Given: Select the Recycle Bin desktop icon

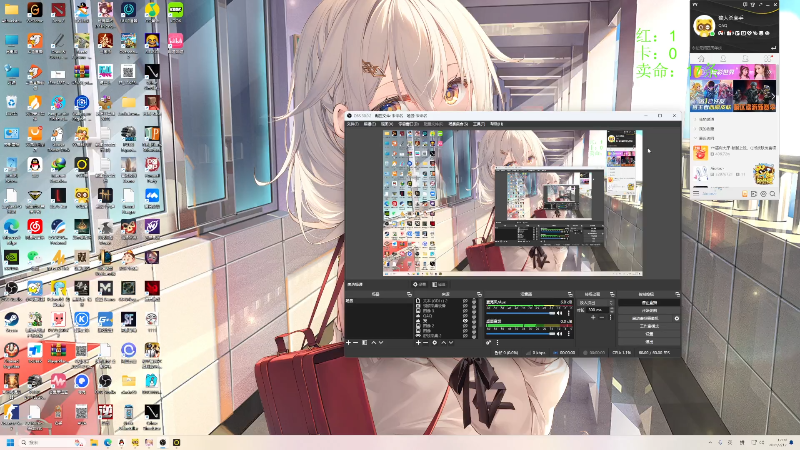Looking at the screenshot, I should coord(11,105).
